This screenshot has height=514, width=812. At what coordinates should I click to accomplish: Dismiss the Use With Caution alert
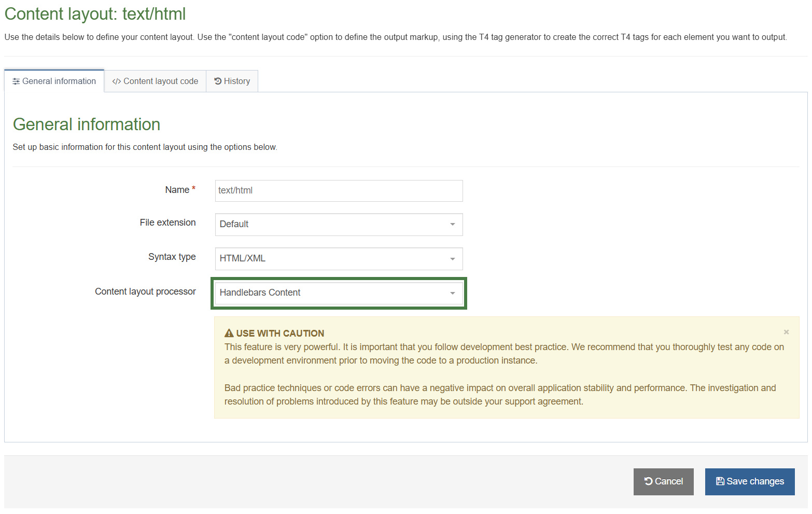point(786,332)
